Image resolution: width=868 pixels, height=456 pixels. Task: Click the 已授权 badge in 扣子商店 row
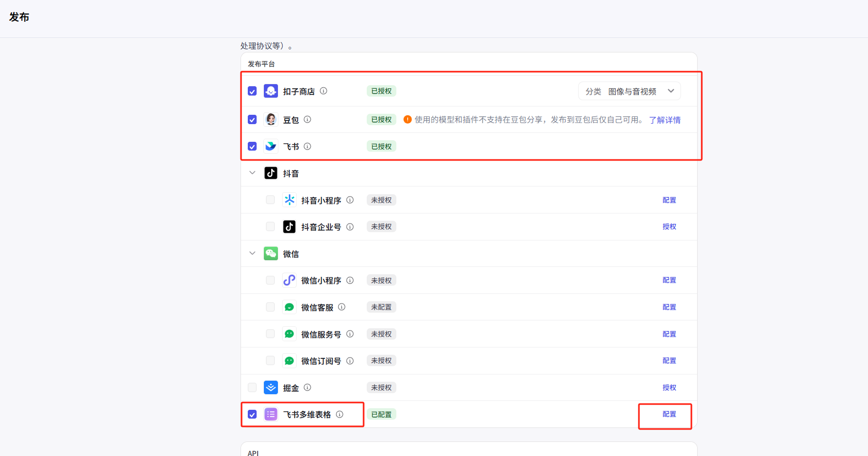tap(382, 91)
